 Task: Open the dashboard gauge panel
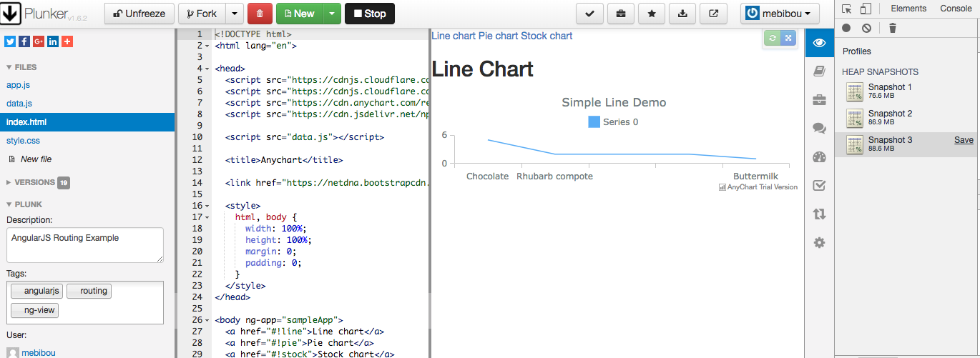[820, 157]
